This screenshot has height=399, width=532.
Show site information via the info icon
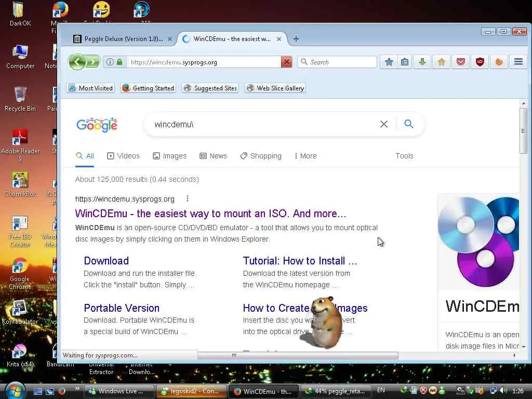coord(110,62)
